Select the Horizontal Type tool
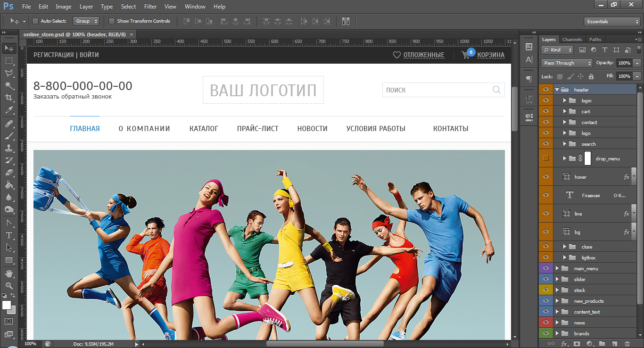644x348 pixels. tap(9, 235)
